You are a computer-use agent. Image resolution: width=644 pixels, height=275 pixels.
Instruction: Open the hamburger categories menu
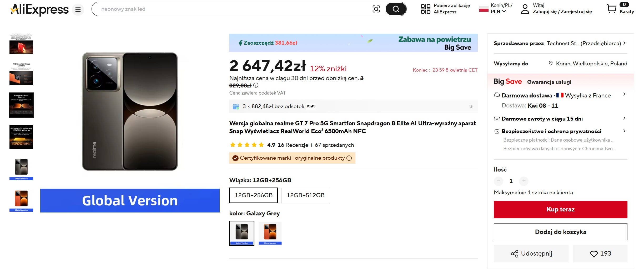coord(78,10)
